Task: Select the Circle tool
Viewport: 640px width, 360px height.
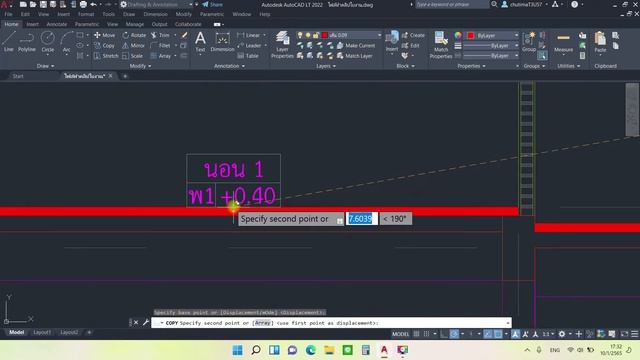Action: [x=47, y=42]
